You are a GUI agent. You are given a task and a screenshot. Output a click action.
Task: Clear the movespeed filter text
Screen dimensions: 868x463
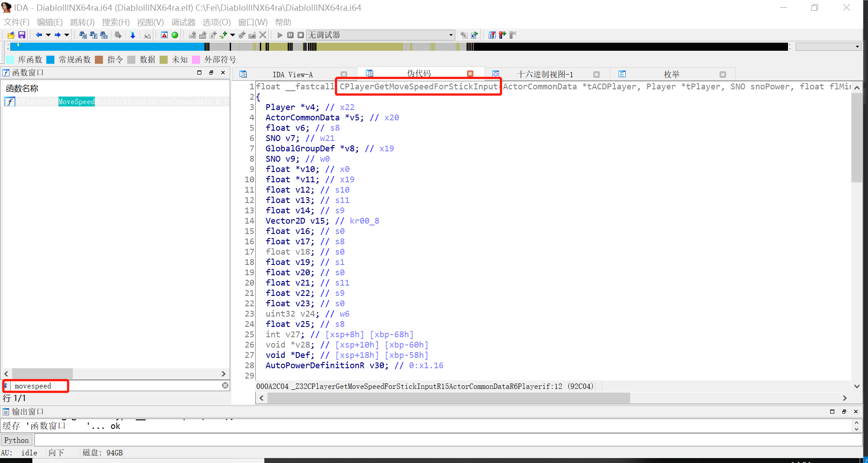(x=225, y=385)
